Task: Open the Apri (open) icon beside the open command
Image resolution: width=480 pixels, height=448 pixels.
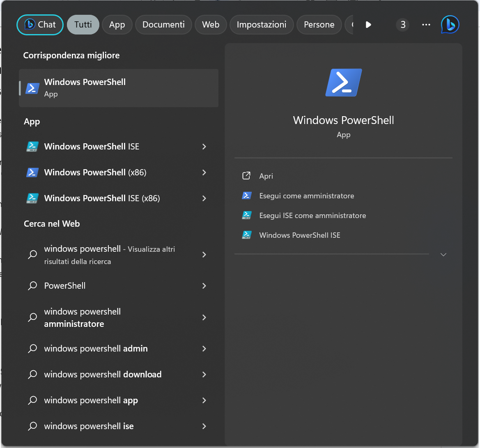Action: (x=246, y=176)
